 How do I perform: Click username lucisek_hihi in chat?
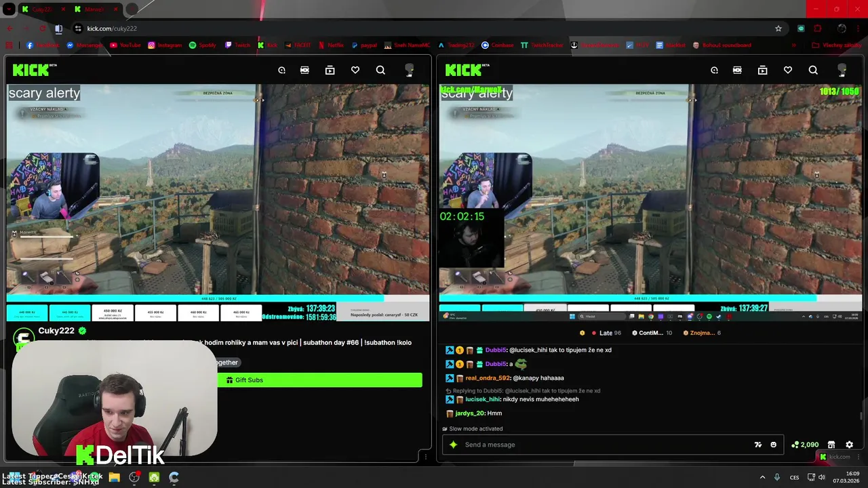[482, 399]
